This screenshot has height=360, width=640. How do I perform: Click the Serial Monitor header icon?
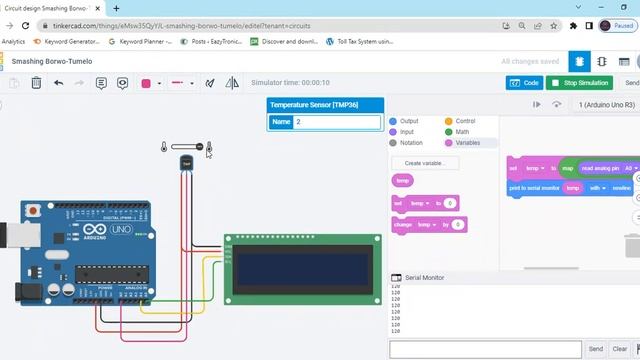click(x=396, y=278)
